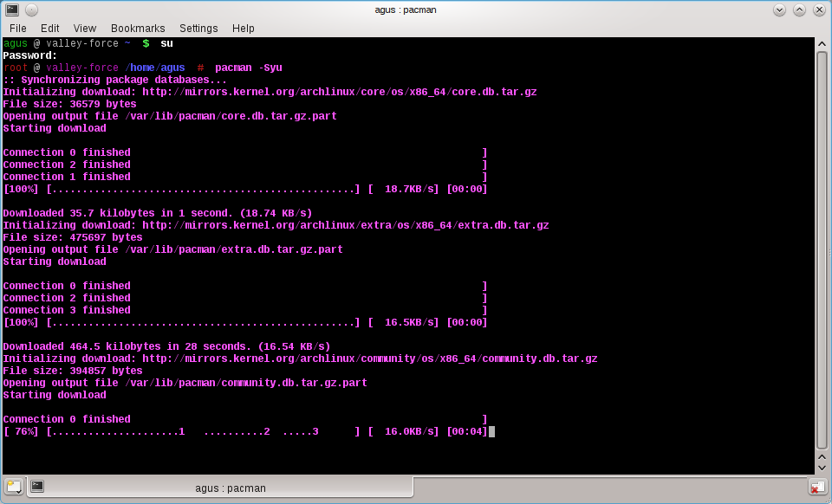Click ':: Synchronizing package databases...' line
This screenshot has height=504, width=832.
click(114, 80)
